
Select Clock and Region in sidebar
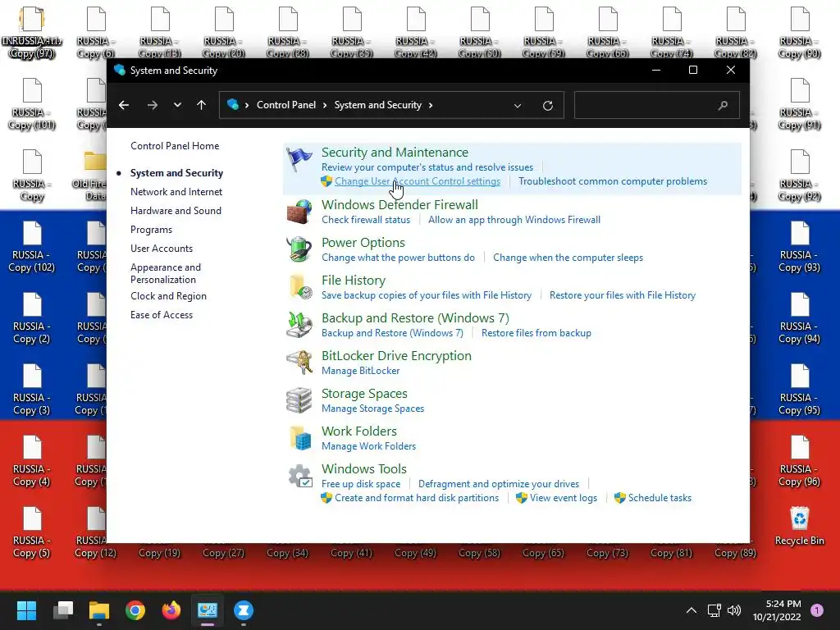point(168,295)
